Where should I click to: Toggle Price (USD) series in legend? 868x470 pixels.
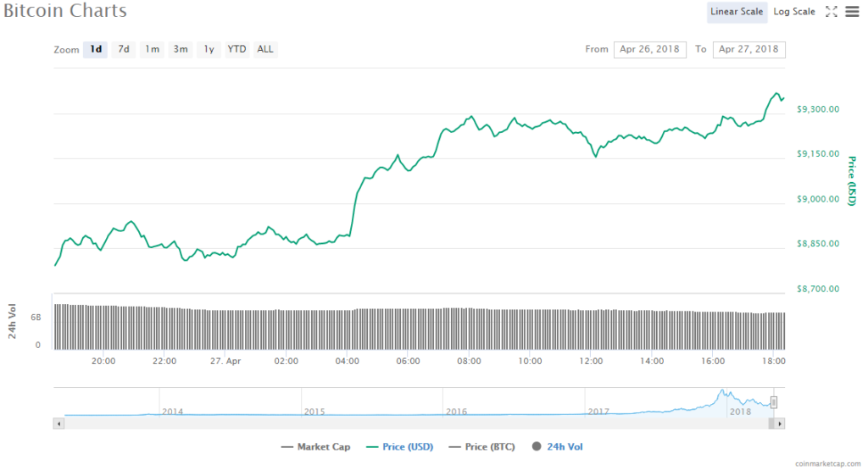coord(398,446)
